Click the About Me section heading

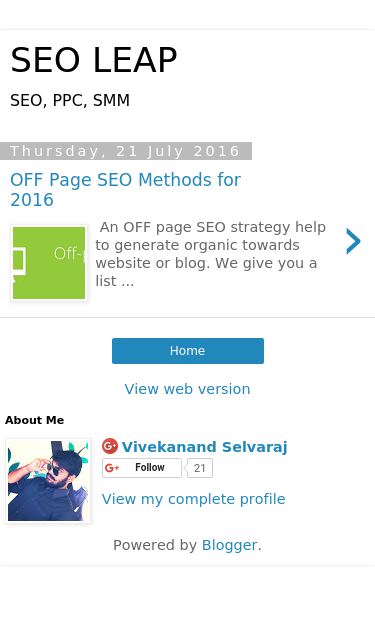(x=34, y=420)
